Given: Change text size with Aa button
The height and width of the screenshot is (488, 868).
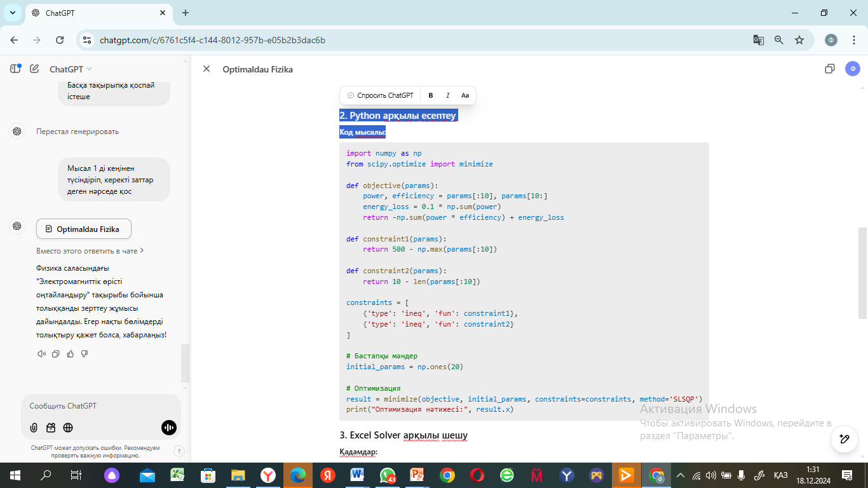Looking at the screenshot, I should point(465,95).
